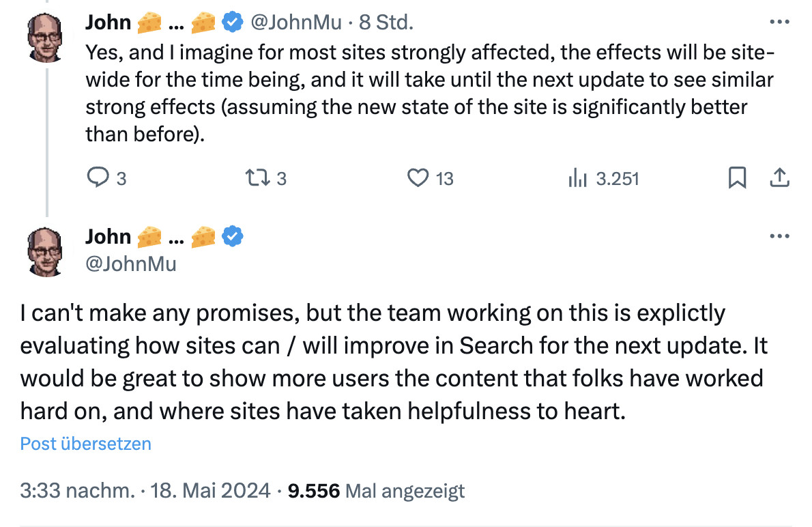Open the @JohnMu handle on the second tweet
The width and height of the screenshot is (812, 527).
(132, 264)
